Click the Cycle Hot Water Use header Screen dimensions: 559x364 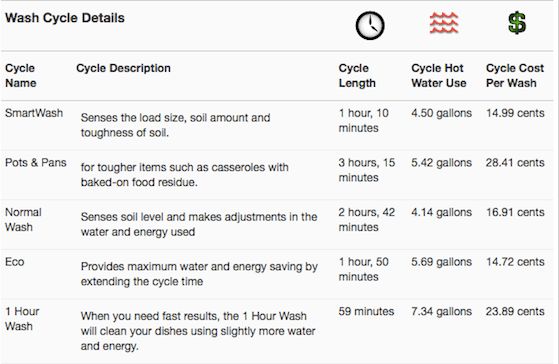pos(439,76)
